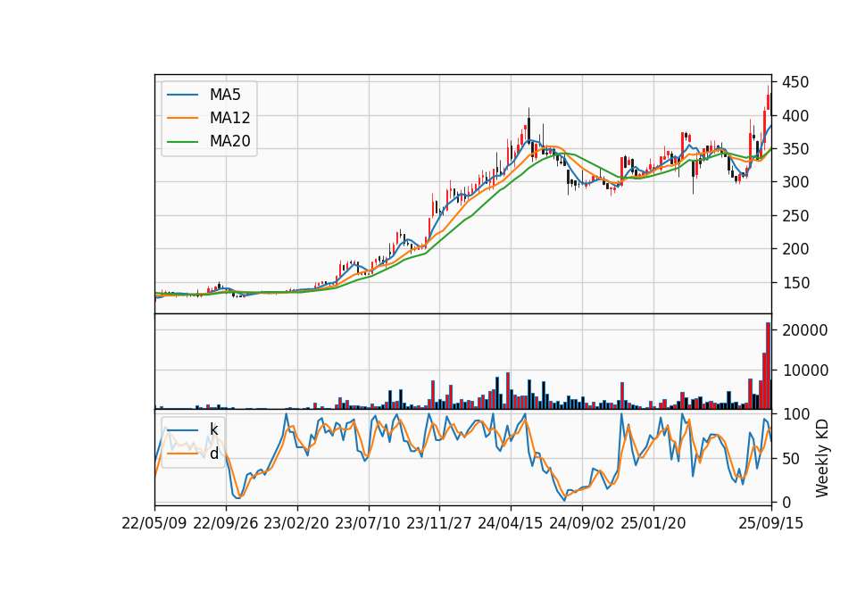The width and height of the screenshot is (857, 616).
Task: Click the 450 price axis tick
Action: coord(795,82)
